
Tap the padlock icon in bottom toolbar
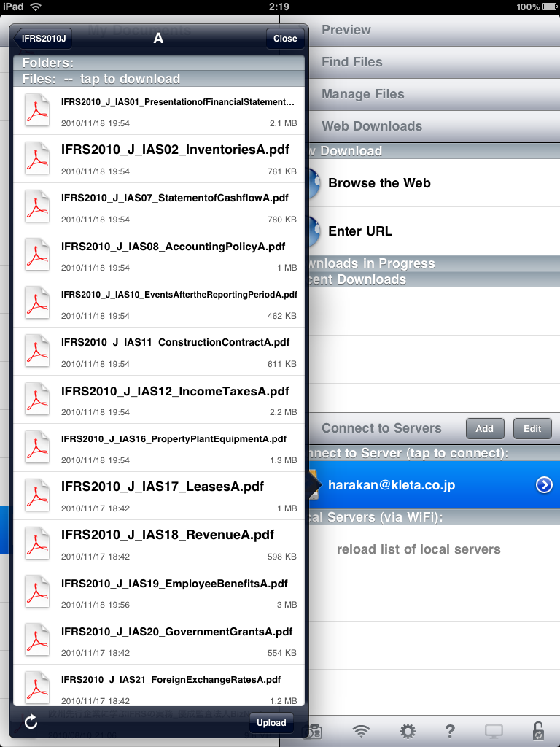click(538, 730)
